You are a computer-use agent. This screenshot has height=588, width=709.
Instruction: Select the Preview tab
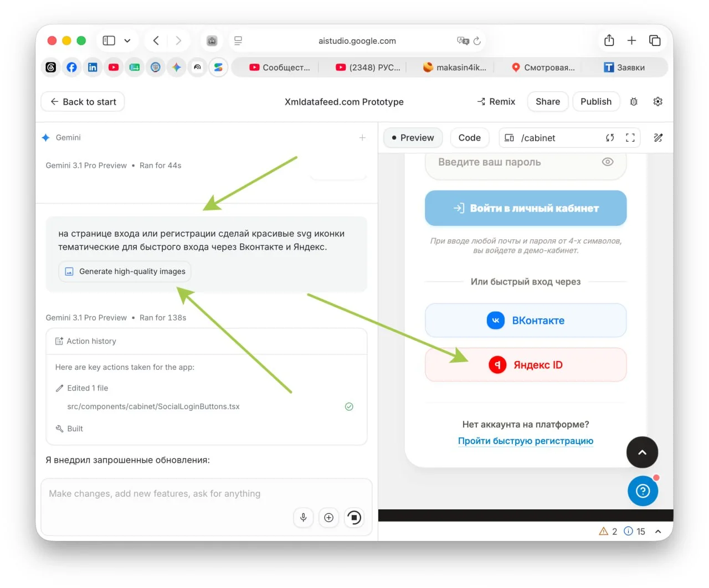[x=413, y=138]
